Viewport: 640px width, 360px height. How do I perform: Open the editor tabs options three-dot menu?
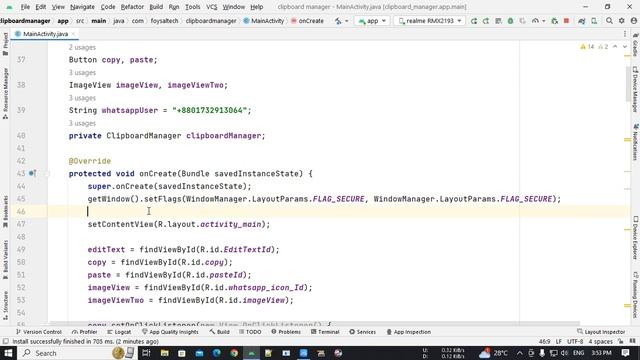pyautogui.click(x=624, y=34)
